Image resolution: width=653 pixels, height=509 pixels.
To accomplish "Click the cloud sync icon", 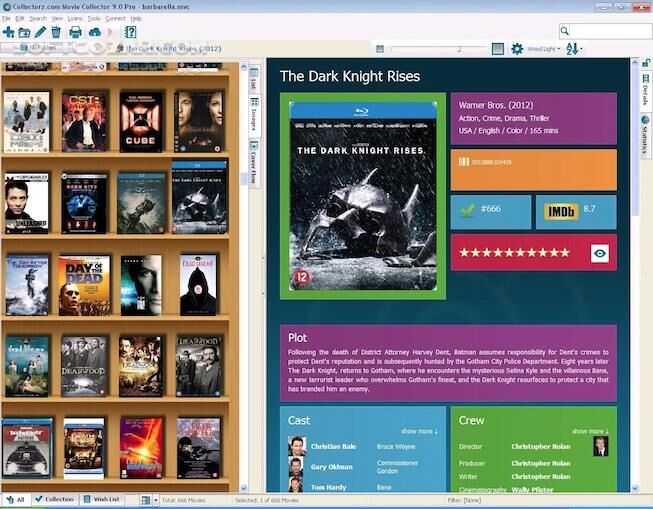I will coord(95,32).
